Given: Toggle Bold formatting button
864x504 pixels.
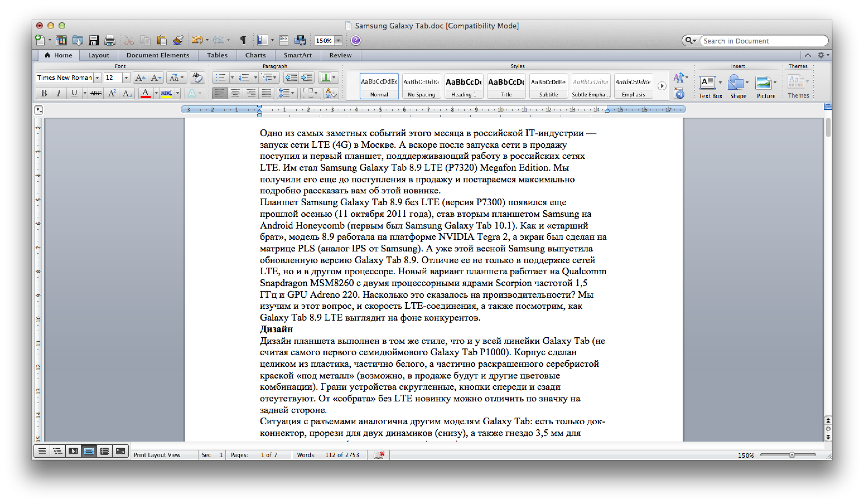Looking at the screenshot, I should coord(43,93).
